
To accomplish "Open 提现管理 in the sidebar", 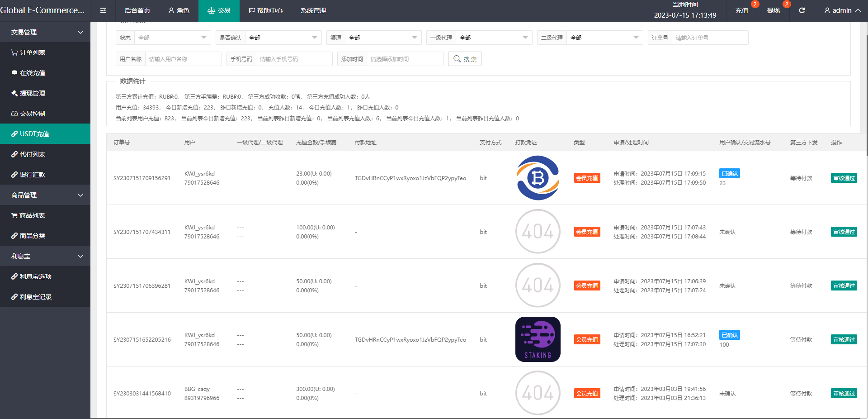I will click(x=33, y=93).
